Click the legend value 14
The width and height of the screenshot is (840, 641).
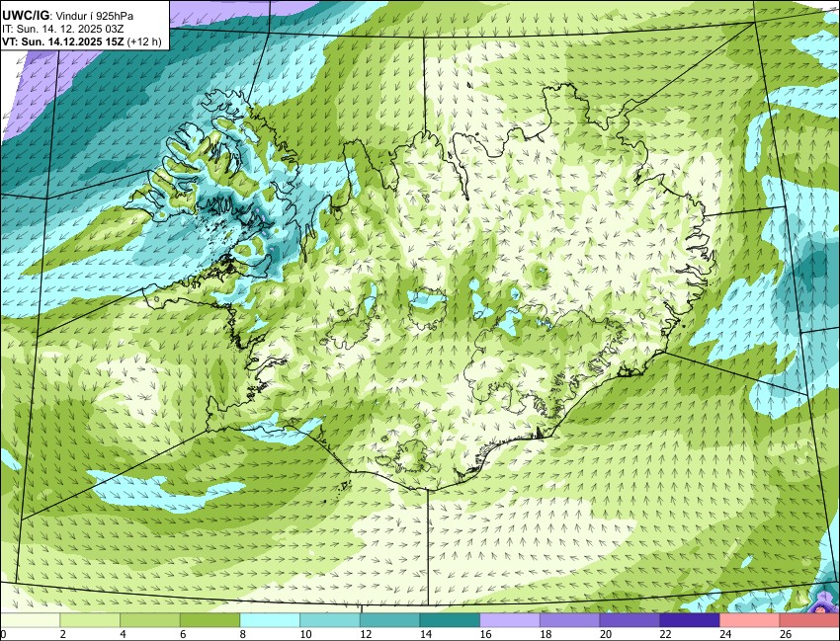[x=425, y=634]
